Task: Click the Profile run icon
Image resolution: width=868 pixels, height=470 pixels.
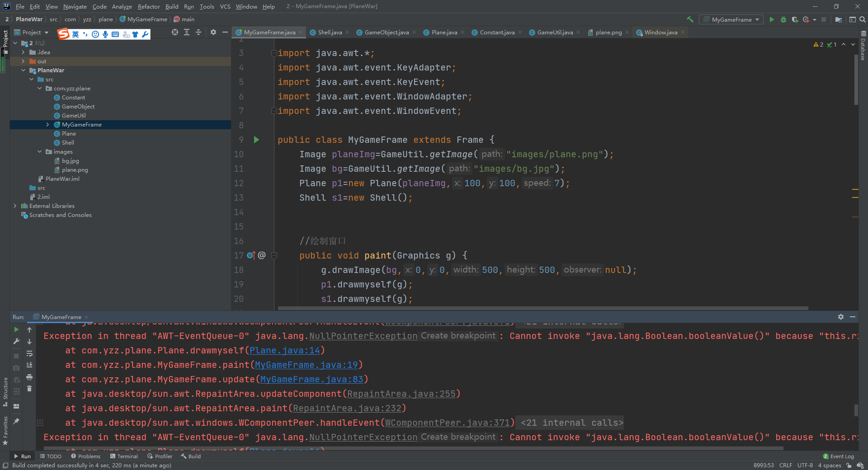Action: tap(806, 19)
